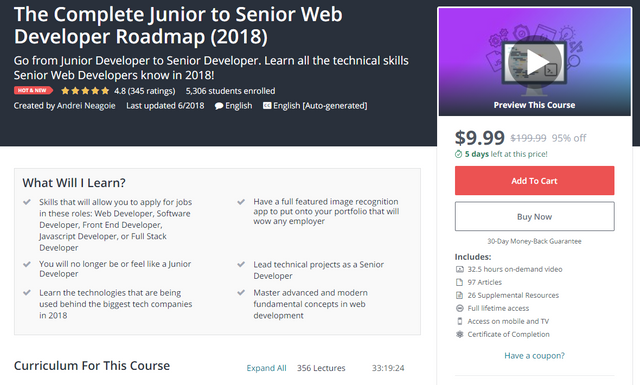Click the speech bubble icon beside English

tap(219, 106)
